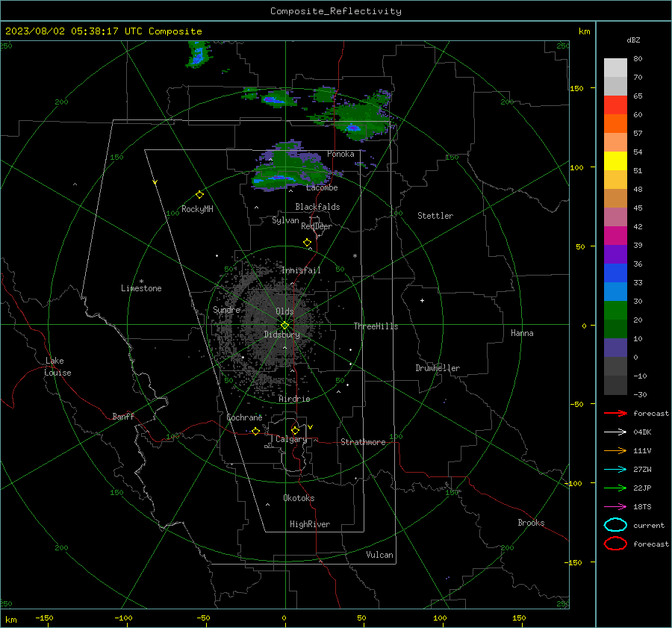Click the cyan 27ZW arrow legend icon
Image resolution: width=672 pixels, height=628 pixels.
click(x=615, y=470)
